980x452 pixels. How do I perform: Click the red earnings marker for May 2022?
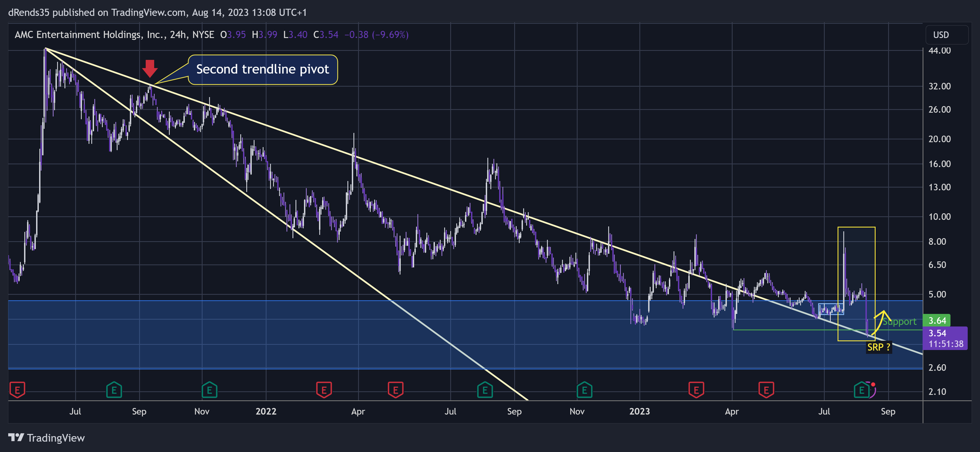click(395, 390)
